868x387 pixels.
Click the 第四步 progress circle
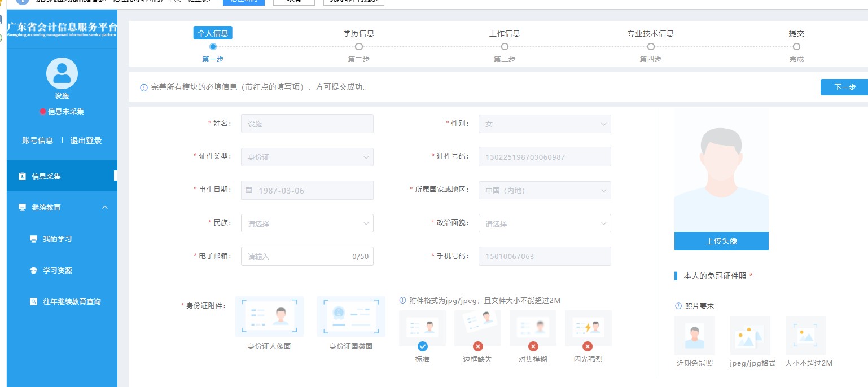point(651,47)
